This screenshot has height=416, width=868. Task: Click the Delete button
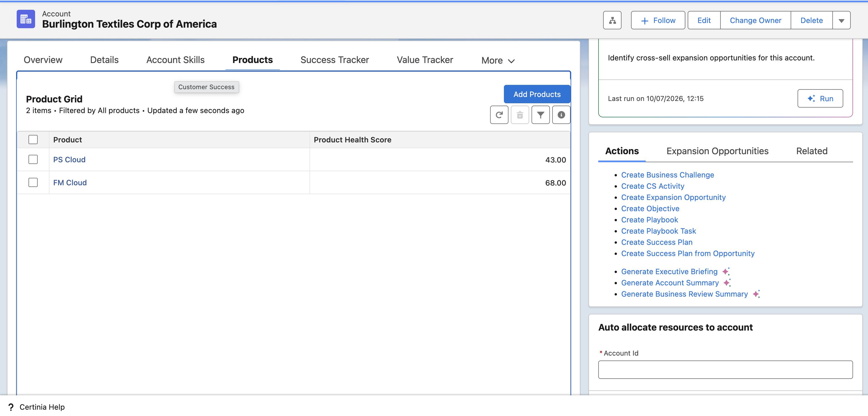[x=811, y=20]
